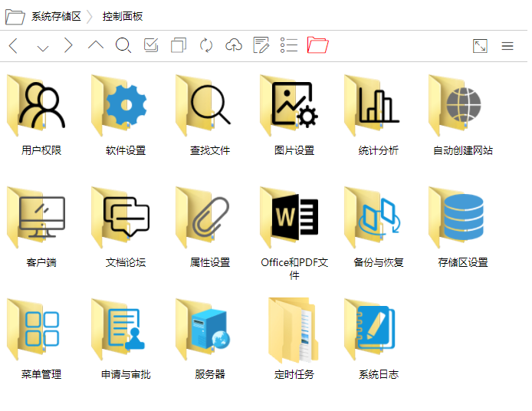The height and width of the screenshot is (411, 532).
Task: Click 系统存储区 in the breadcrumb
Action: tap(56, 16)
